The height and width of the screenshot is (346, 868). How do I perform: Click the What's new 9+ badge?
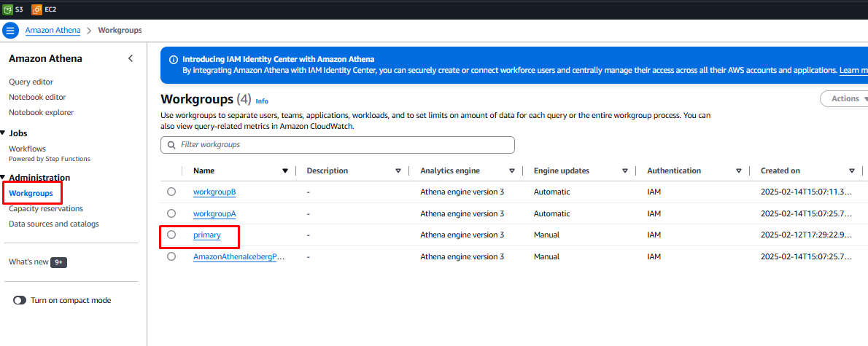(59, 262)
